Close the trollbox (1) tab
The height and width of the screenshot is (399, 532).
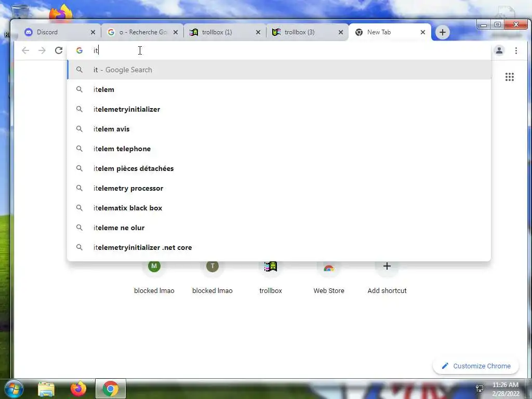point(258,32)
